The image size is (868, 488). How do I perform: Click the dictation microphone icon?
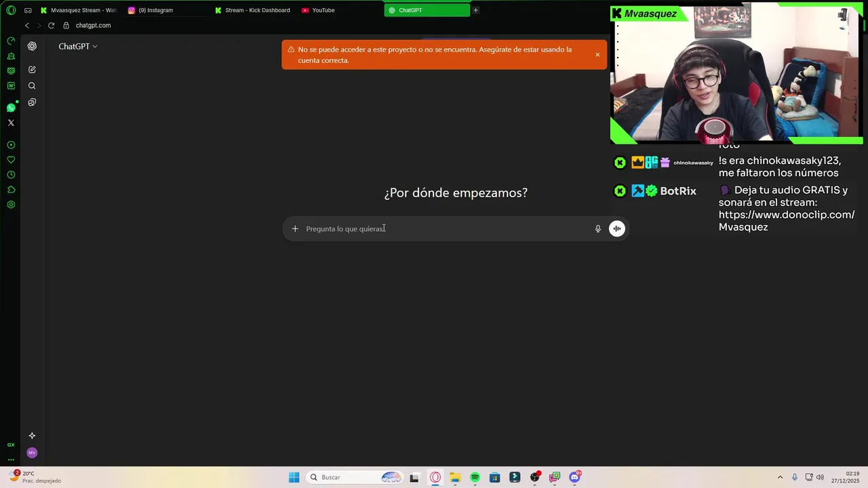click(x=598, y=229)
